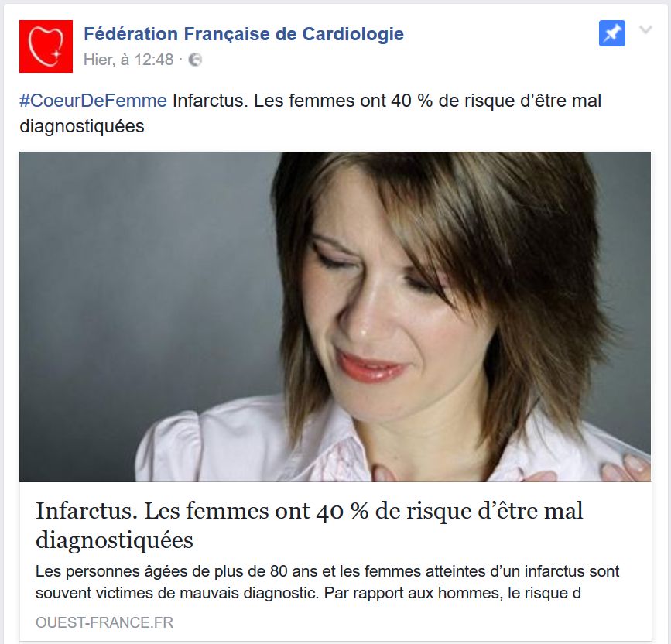This screenshot has width=671, height=644.
Task: Click the woman's hand on shoulder in photo
Action: [x=625, y=468]
